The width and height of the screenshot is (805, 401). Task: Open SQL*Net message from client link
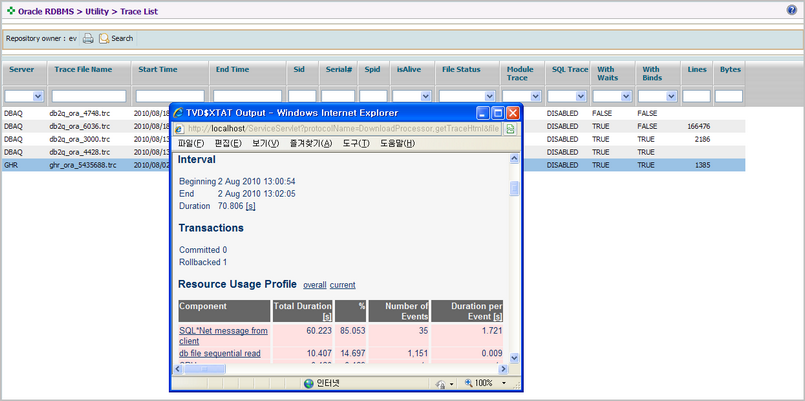tap(223, 336)
